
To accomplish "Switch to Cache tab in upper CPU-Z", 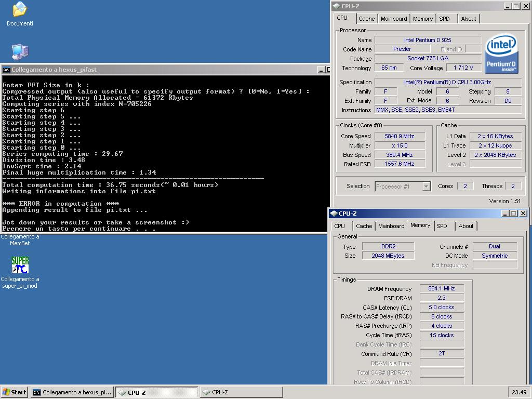I will (x=366, y=19).
